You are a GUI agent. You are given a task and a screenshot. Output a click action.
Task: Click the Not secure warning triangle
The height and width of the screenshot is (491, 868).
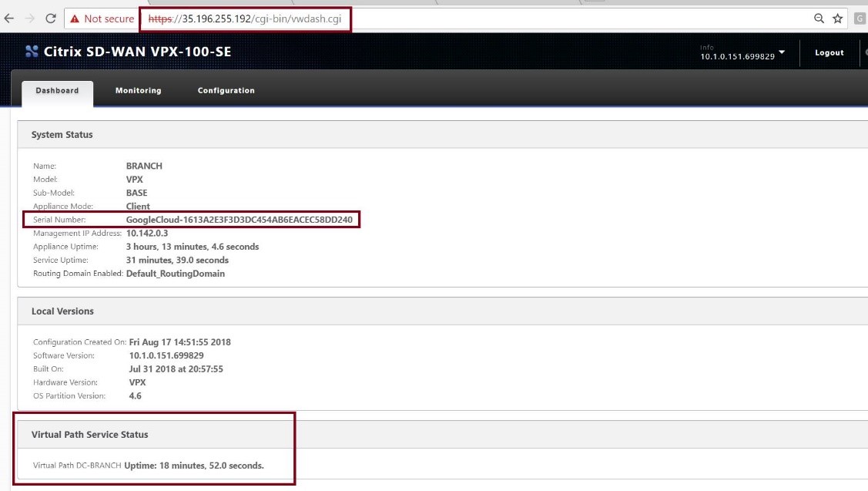coord(75,18)
